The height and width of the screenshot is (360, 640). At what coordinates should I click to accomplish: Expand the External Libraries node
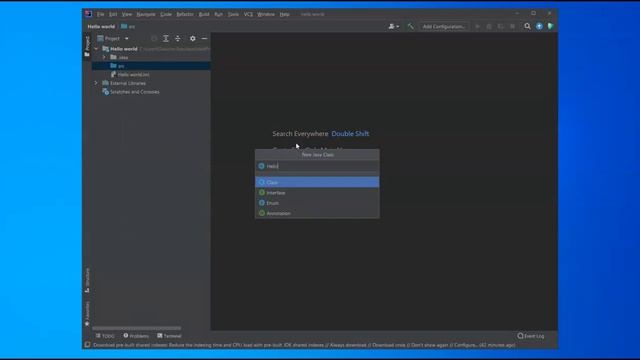point(96,83)
